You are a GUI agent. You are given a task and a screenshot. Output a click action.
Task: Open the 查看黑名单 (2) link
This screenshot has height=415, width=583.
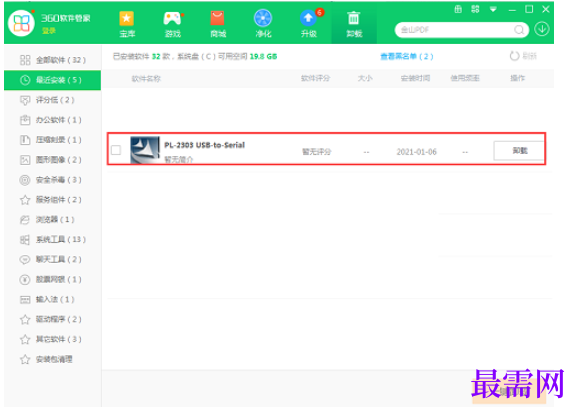[x=406, y=57]
